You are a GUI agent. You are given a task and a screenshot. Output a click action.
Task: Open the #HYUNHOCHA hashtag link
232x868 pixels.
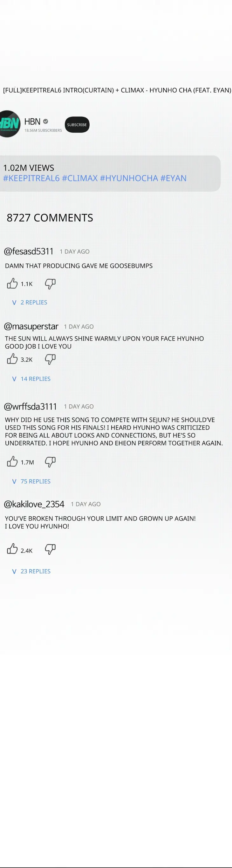(129, 178)
